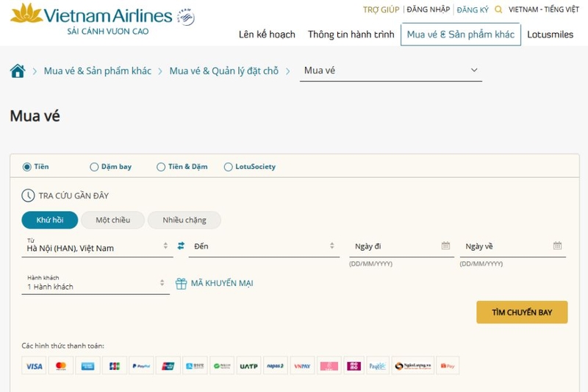The image size is (588, 392).
Task: Open the Thông tin hành trình menu
Action: [351, 35]
